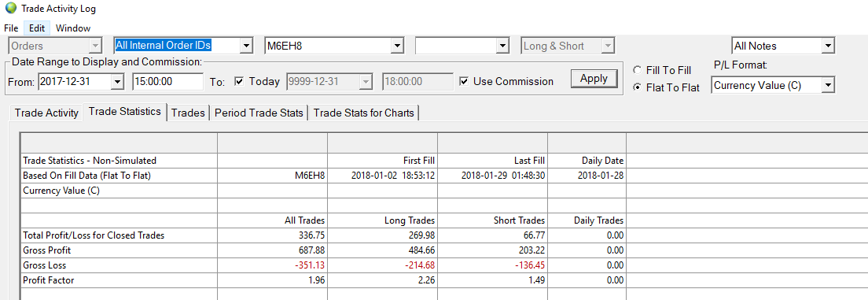868x300 pixels.
Task: Switch to the Trades tab
Action: [188, 113]
